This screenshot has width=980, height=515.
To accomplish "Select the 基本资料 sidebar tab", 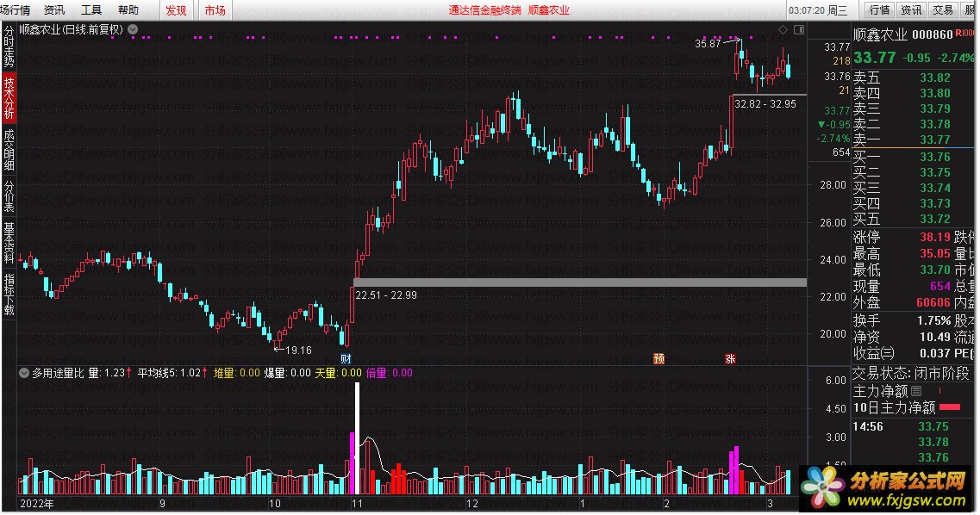I will pyautogui.click(x=9, y=243).
